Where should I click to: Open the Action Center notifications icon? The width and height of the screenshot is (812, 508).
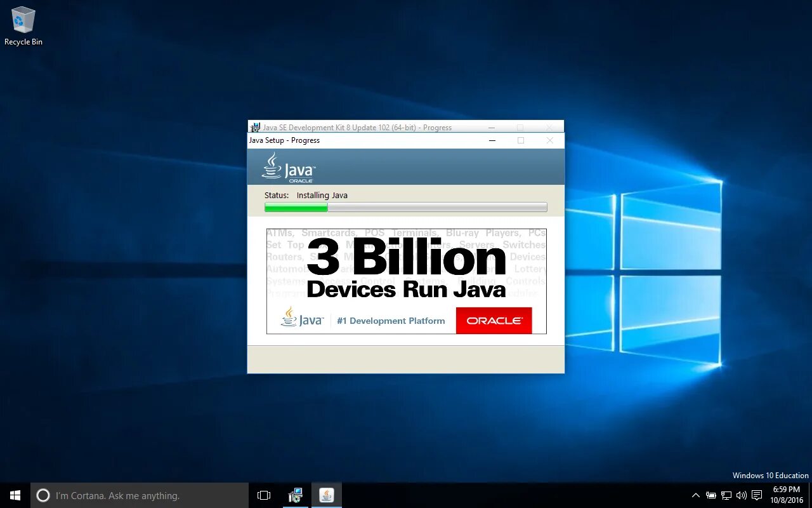tap(757, 495)
